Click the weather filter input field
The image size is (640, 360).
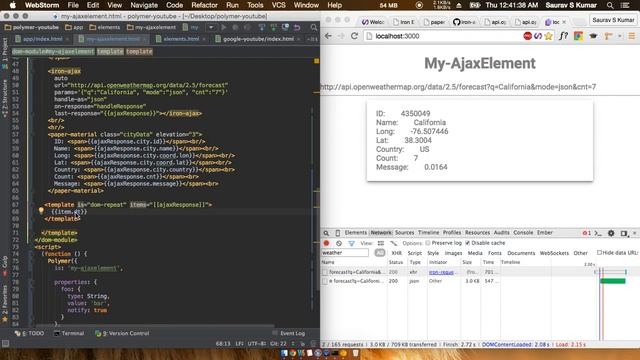[345, 253]
